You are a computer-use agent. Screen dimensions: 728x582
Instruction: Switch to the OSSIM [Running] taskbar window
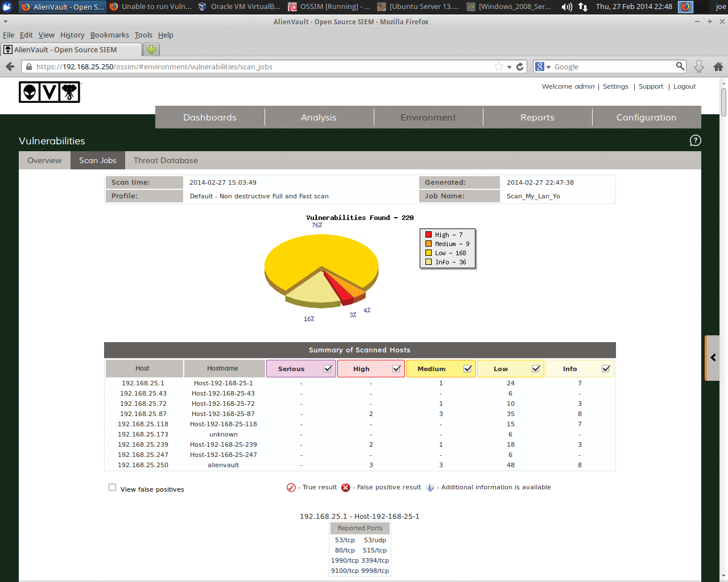pyautogui.click(x=329, y=7)
